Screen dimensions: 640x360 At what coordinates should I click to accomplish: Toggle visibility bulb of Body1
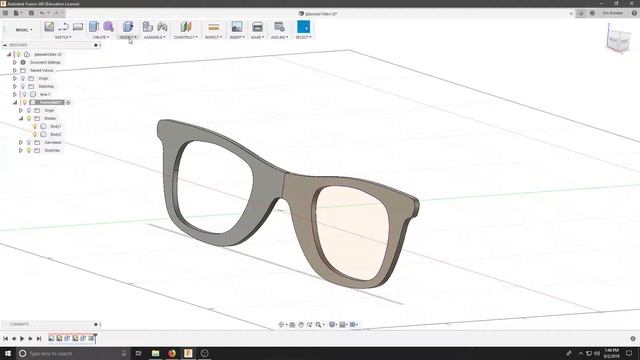tap(35, 127)
